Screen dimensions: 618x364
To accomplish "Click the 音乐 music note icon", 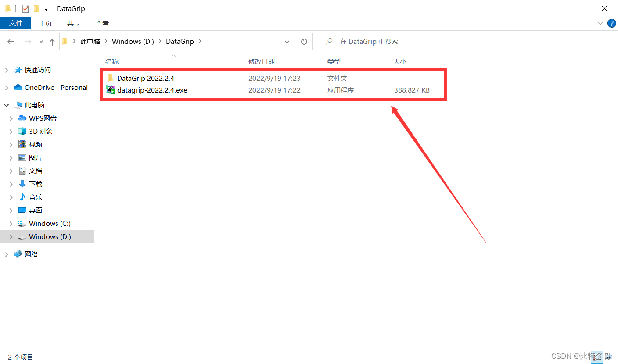I will [x=22, y=197].
